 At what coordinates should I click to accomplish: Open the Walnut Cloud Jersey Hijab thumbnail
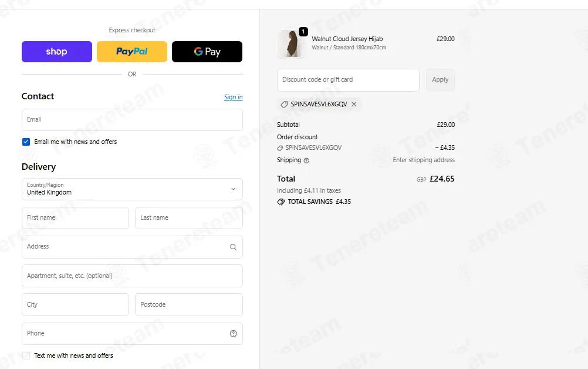coord(291,43)
